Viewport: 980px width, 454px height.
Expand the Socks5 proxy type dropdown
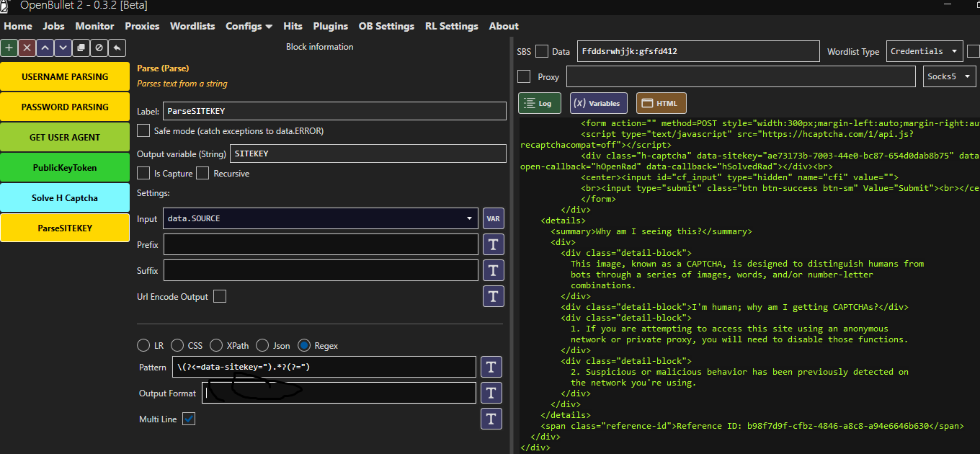(x=949, y=76)
